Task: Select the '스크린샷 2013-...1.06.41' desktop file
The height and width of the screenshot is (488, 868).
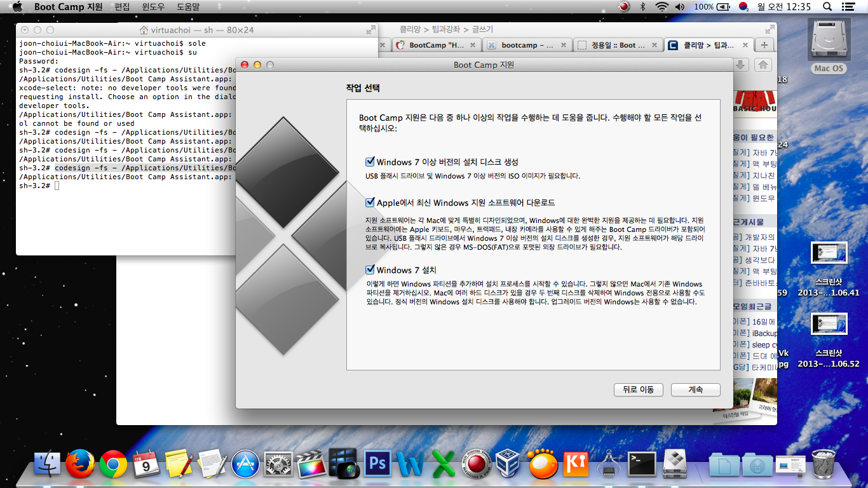Action: coord(829,269)
